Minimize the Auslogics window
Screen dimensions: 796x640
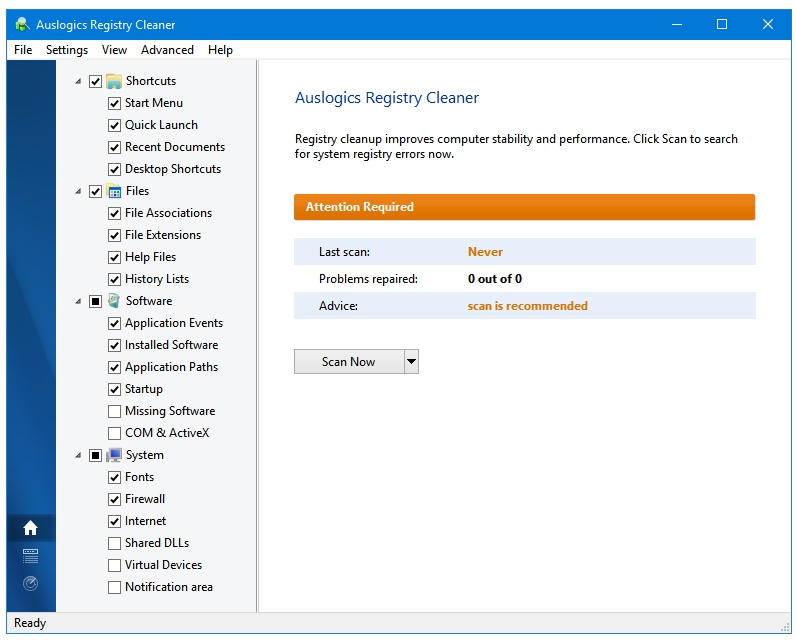(677, 24)
